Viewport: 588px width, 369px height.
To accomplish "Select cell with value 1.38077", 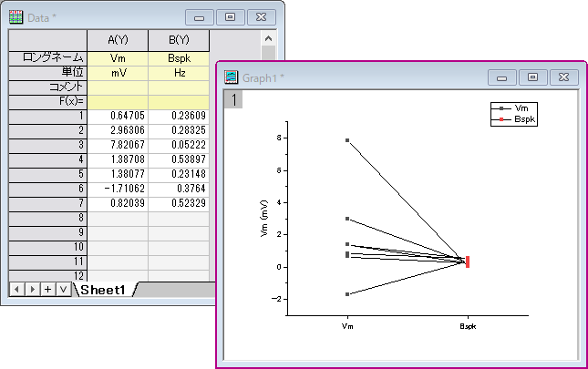I will point(118,175).
